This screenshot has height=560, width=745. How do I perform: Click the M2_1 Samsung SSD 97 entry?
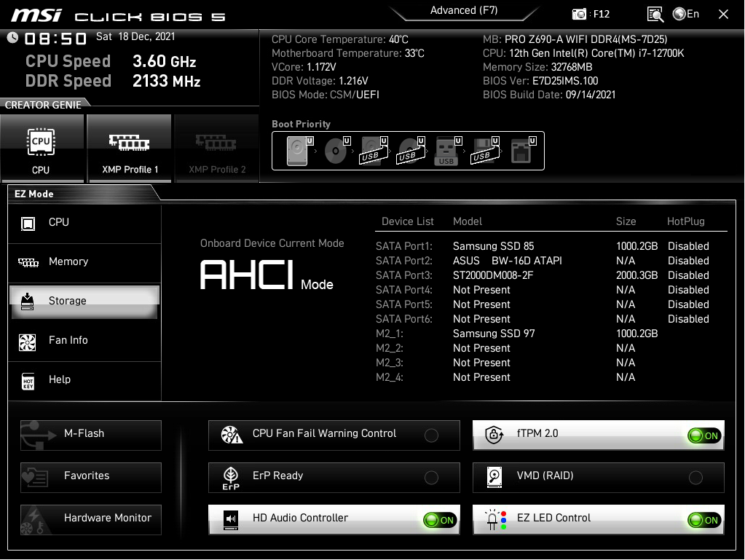[494, 334]
